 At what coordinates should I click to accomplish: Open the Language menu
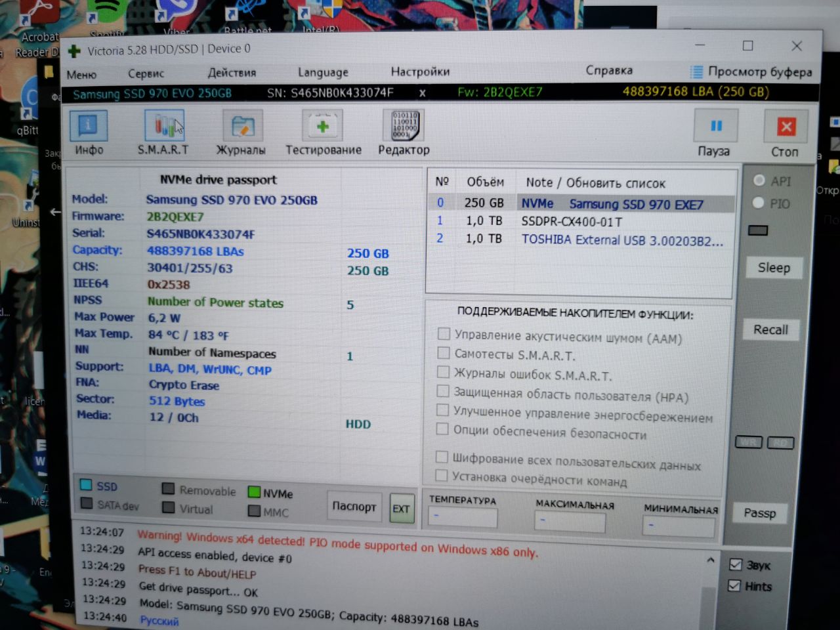323,72
